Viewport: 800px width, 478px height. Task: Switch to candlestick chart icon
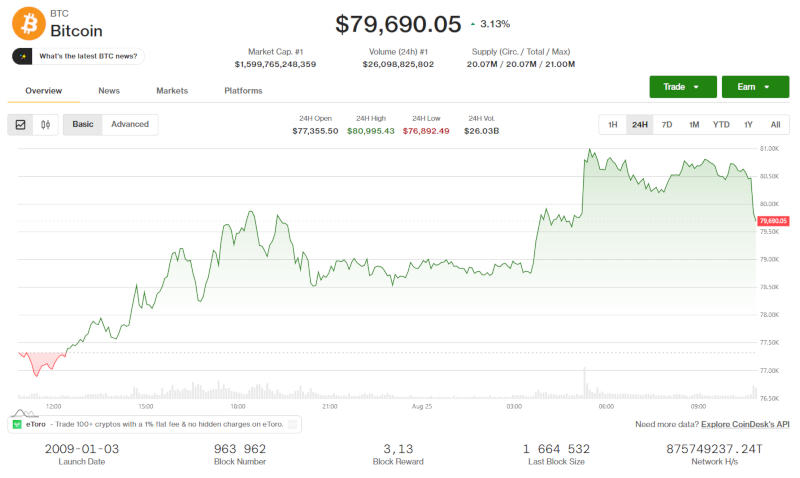click(x=45, y=124)
